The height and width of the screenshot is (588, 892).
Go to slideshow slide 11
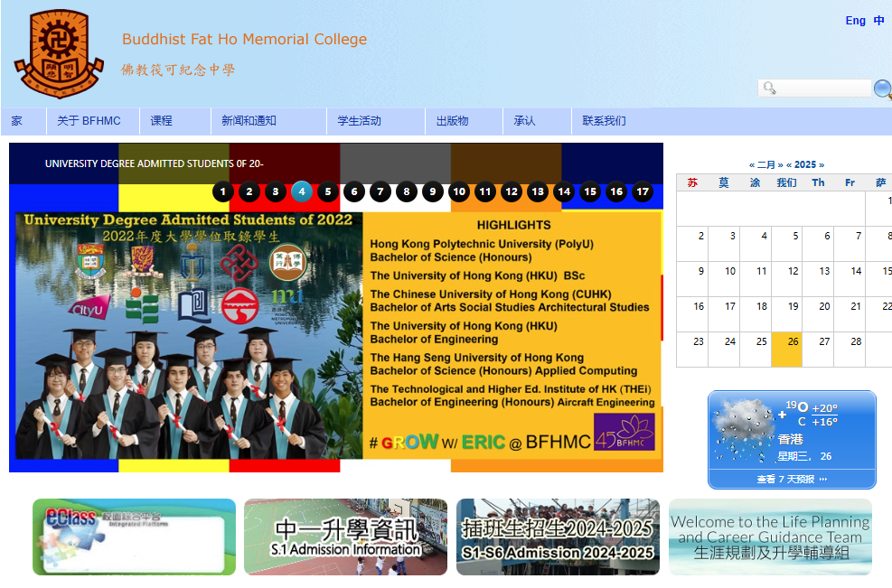coord(485,191)
